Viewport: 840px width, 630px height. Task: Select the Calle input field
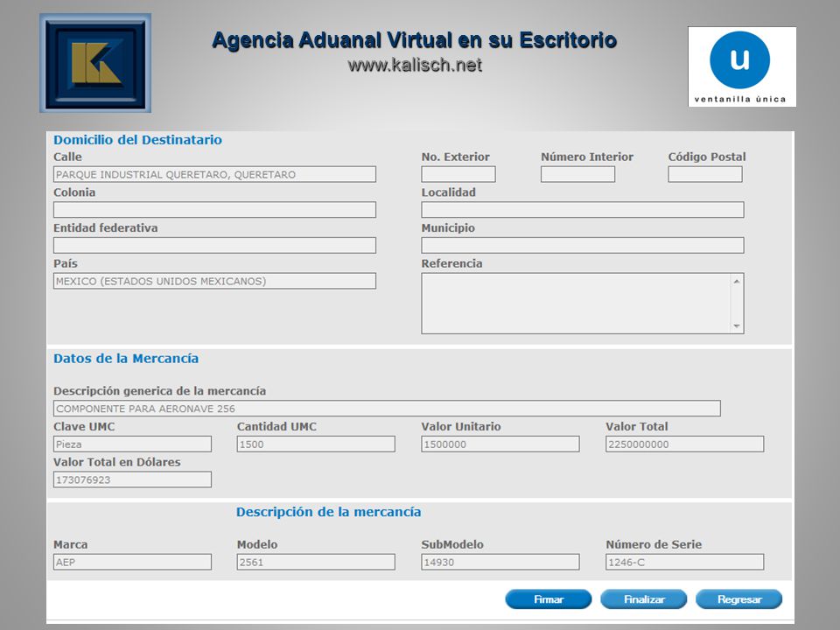(x=215, y=174)
